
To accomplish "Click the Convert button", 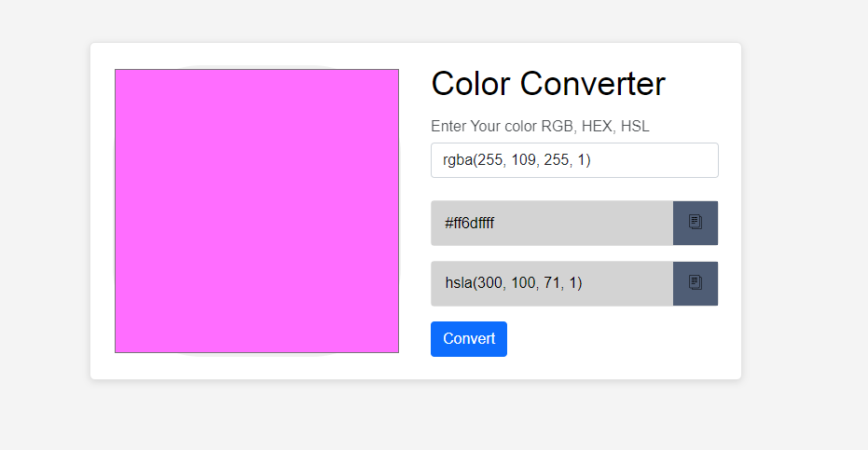I will point(469,339).
